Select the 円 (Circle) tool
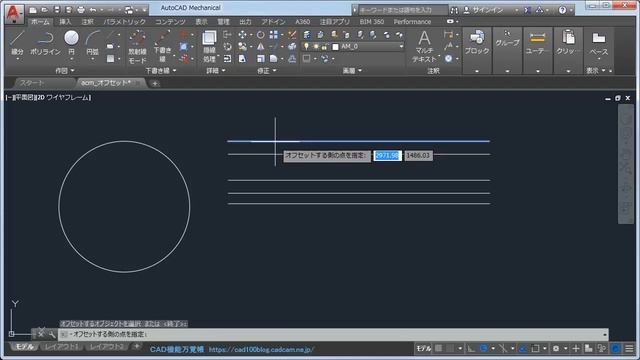 (71, 43)
